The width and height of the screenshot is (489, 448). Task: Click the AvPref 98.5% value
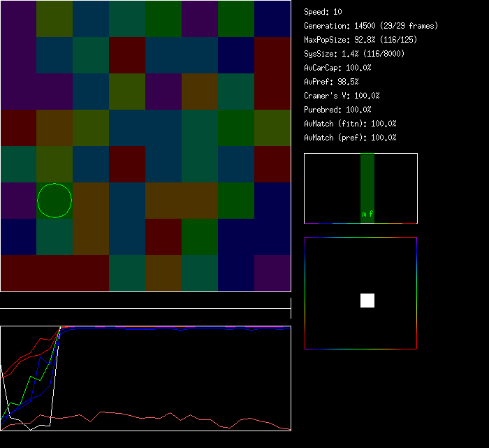332,82
